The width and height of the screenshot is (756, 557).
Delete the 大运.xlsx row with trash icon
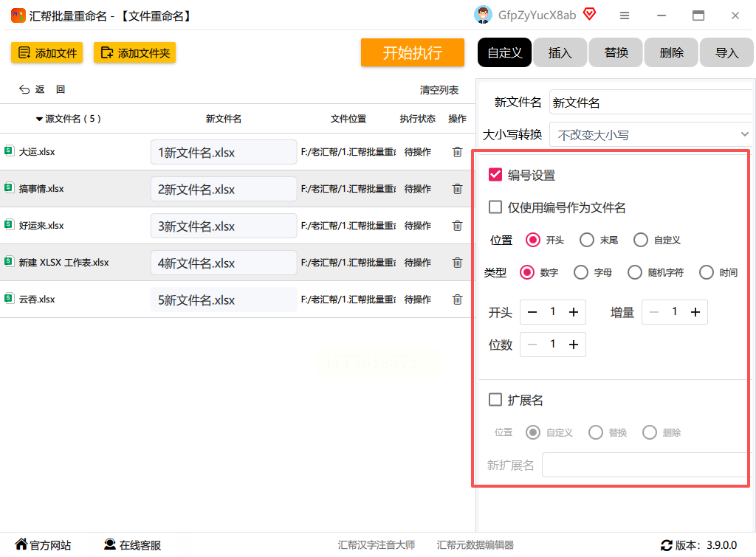457,152
